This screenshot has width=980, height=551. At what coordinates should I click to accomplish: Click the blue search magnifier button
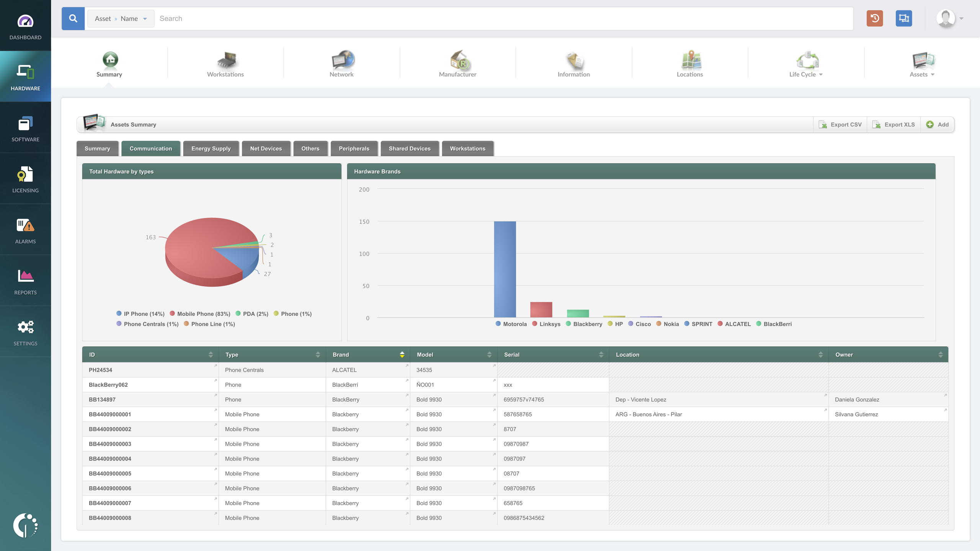pos(73,18)
